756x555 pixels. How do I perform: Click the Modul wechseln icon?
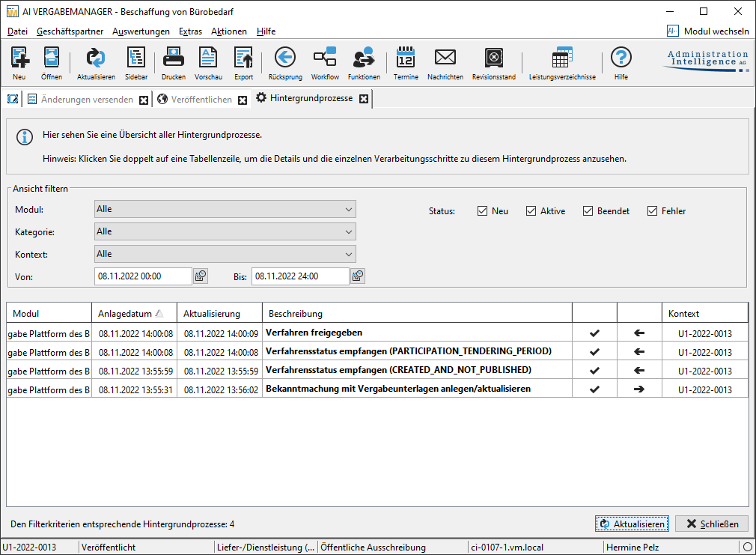click(673, 31)
